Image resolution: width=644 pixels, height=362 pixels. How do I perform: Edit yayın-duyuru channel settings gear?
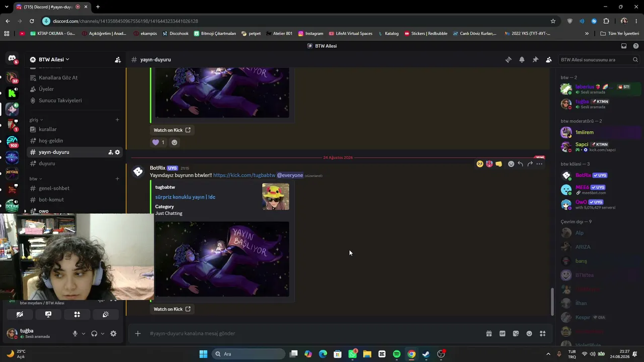[x=117, y=152]
